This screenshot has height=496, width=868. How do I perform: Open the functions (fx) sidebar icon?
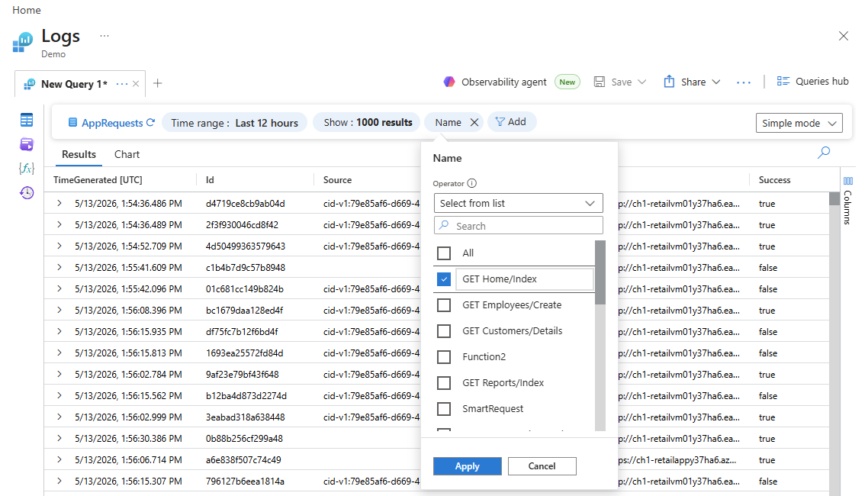point(26,169)
